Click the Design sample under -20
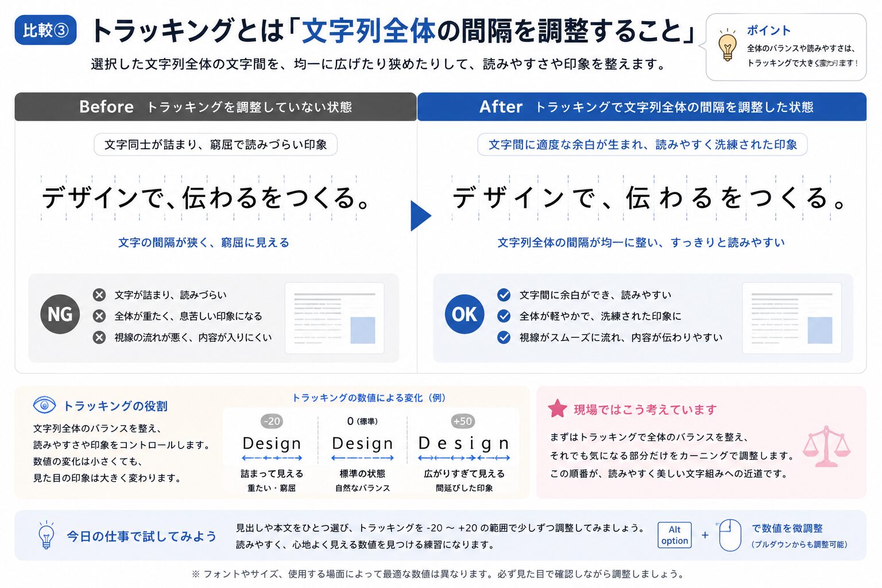 272,443
